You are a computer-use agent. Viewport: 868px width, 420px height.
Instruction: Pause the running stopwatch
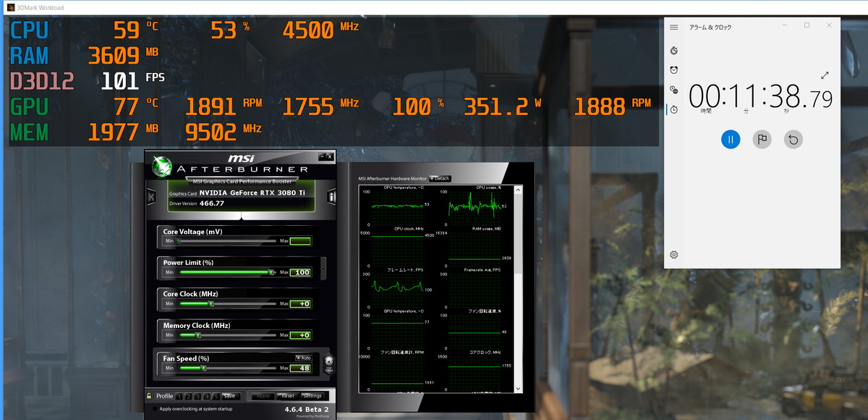point(731,139)
